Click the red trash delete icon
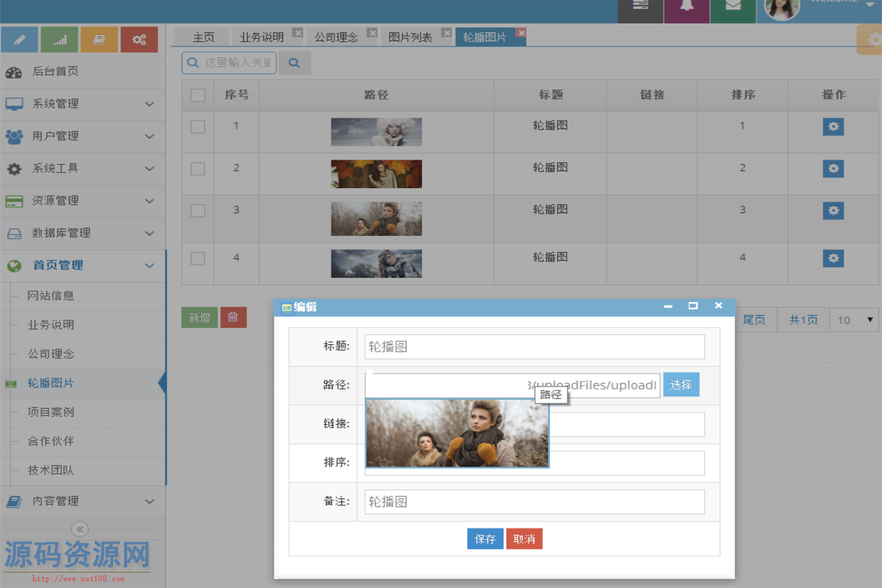The width and height of the screenshot is (882, 588). [233, 318]
